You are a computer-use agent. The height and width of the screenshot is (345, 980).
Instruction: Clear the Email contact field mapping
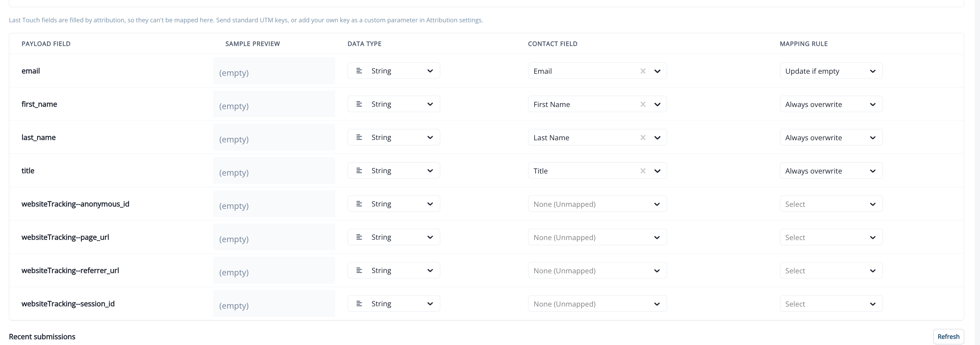pos(643,71)
